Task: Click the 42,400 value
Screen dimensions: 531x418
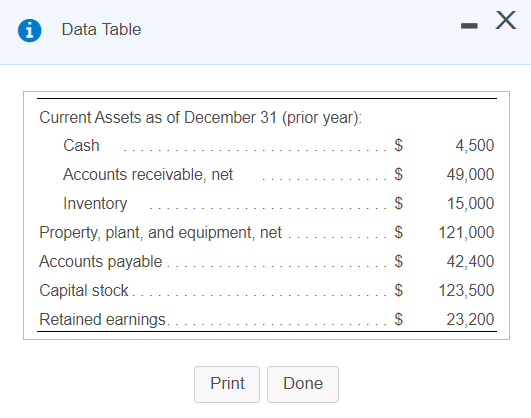Action: 470,262
